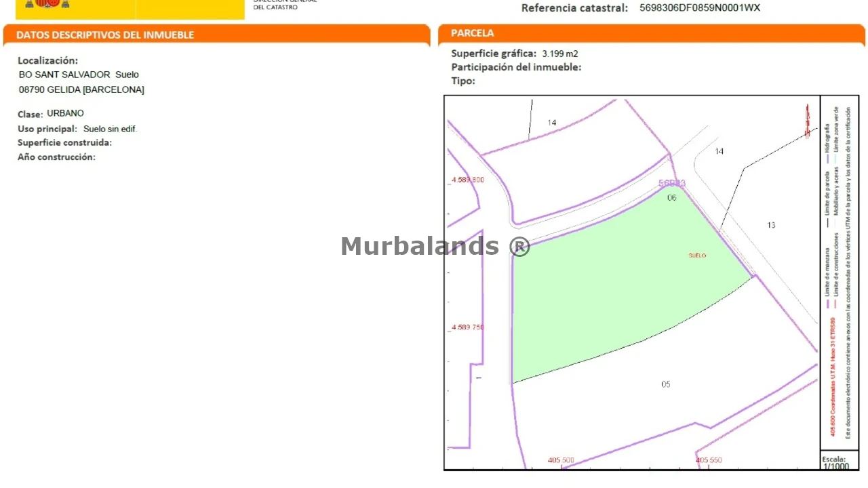Click the 'PARCELA' section header
The width and height of the screenshot is (868, 488).
pos(473,33)
